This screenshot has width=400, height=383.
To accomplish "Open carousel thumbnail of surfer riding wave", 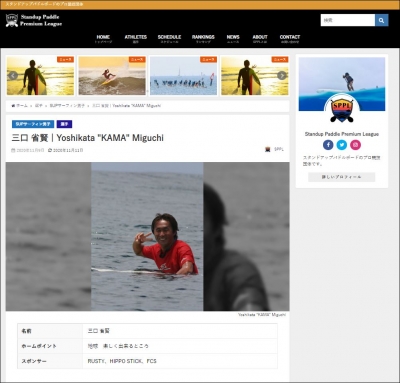I will tap(112, 76).
